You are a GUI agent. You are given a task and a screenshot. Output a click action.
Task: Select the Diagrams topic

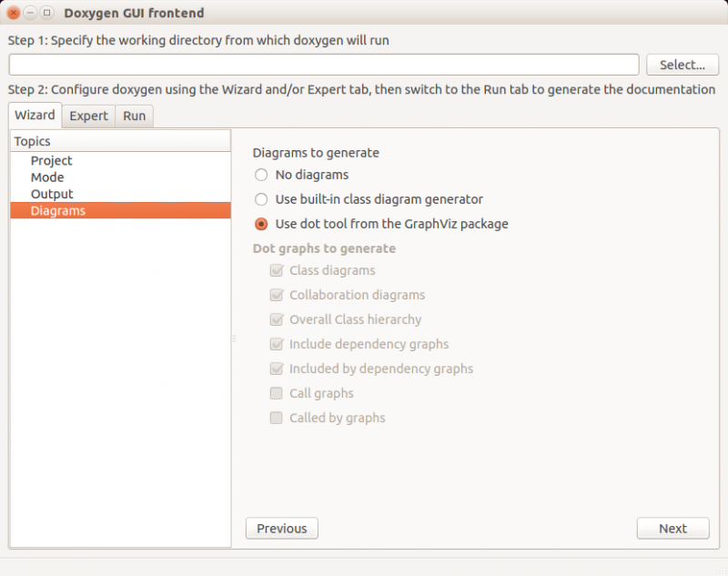(57, 211)
